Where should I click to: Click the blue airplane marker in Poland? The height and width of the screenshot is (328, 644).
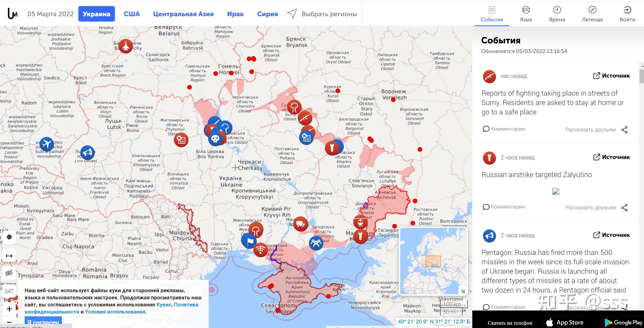[47, 144]
